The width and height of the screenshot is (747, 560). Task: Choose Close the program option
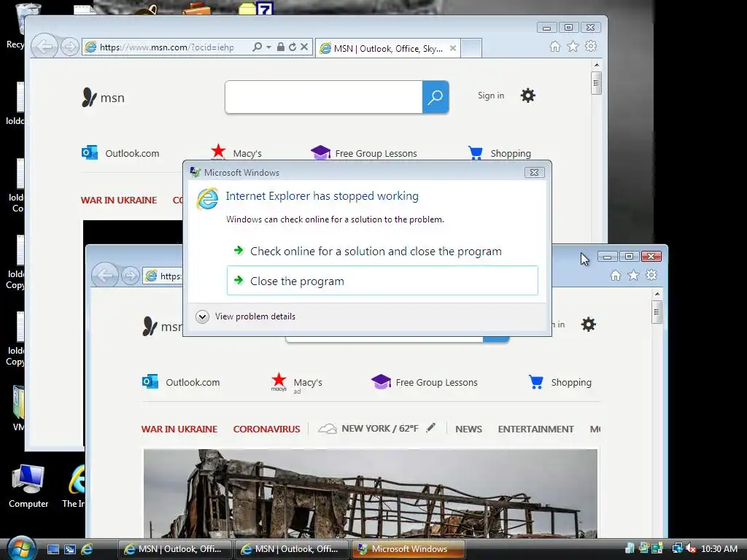tap(382, 281)
